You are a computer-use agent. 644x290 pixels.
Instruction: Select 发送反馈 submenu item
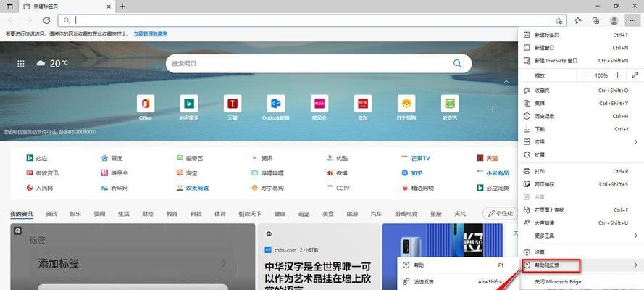coord(456,282)
